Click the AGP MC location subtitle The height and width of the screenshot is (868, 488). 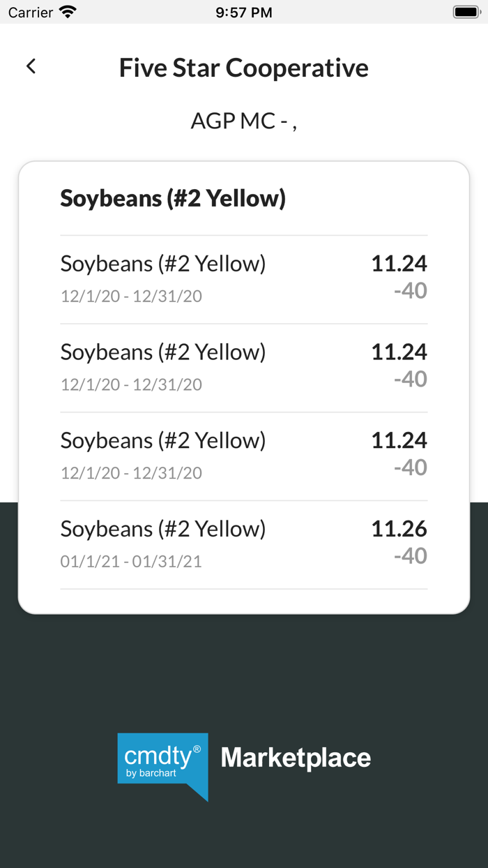pyautogui.click(x=243, y=121)
